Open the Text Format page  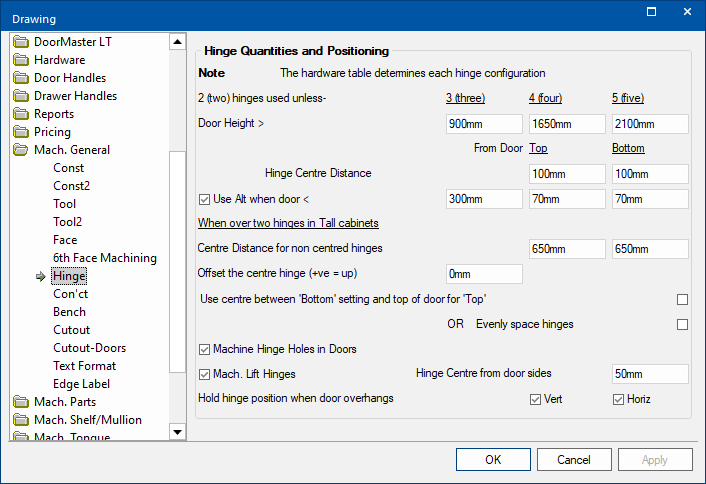85,366
